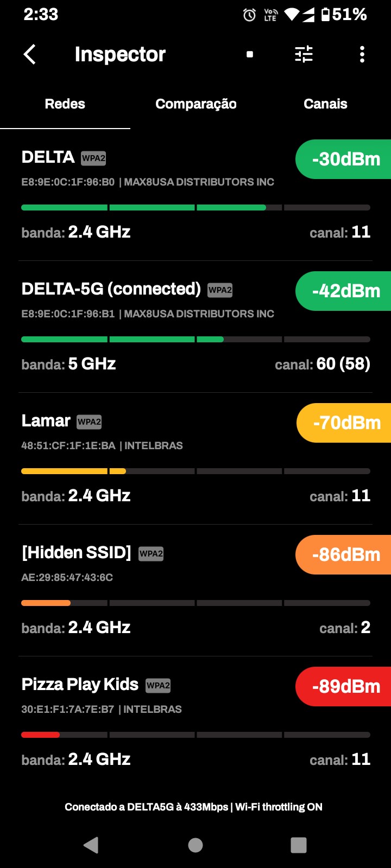Tap the connection status text at bottom
The height and width of the screenshot is (868, 391).
point(193,807)
